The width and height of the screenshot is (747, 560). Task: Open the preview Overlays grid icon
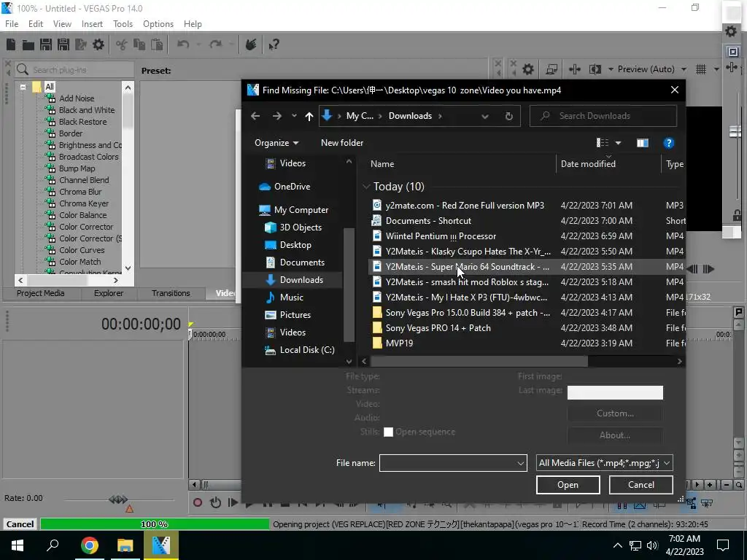pos(701,69)
